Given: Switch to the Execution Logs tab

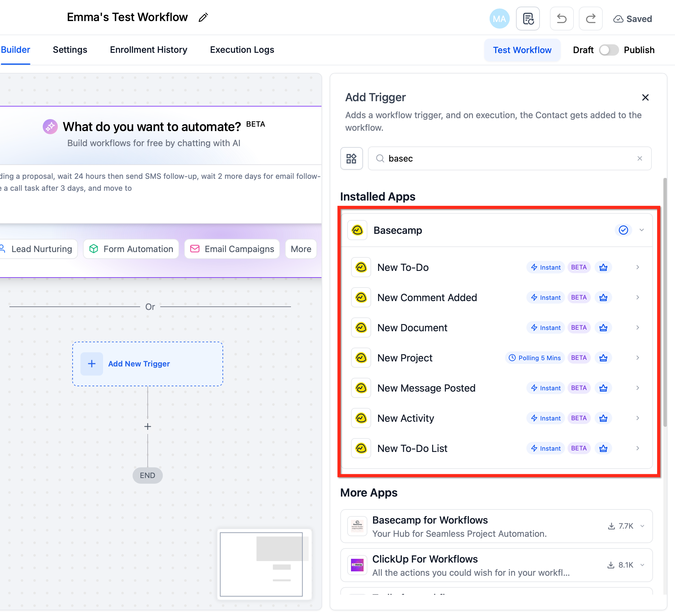Looking at the screenshot, I should point(242,50).
